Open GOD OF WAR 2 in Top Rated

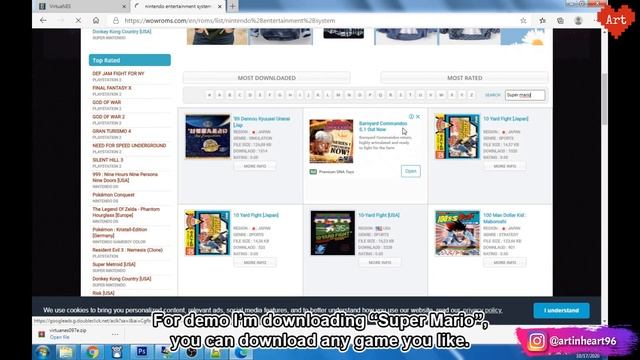tap(109, 117)
